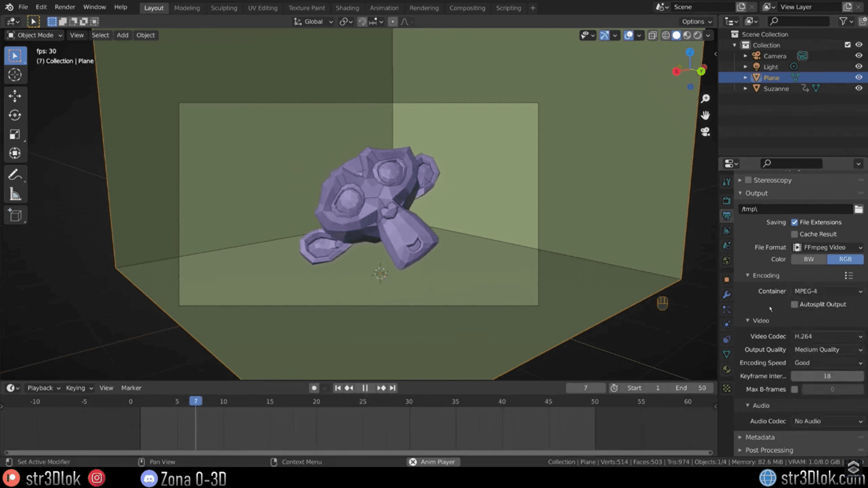
Task: Open the Output Quality dropdown
Action: [827, 350]
